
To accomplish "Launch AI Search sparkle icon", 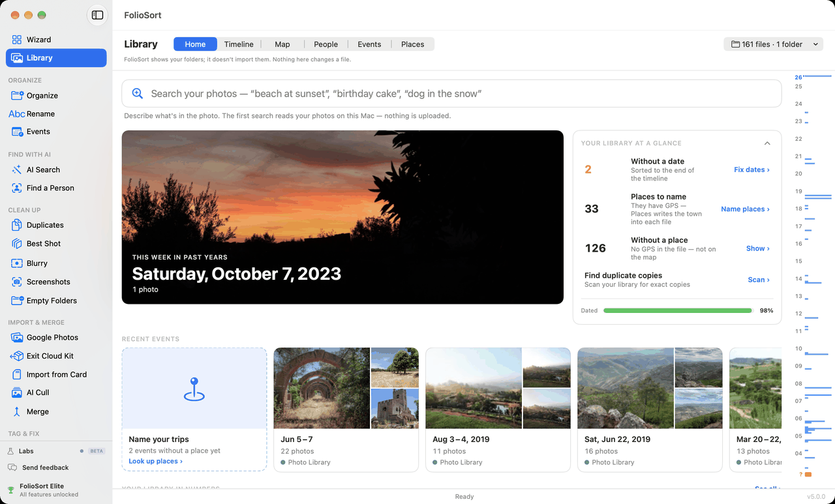I will pos(17,170).
